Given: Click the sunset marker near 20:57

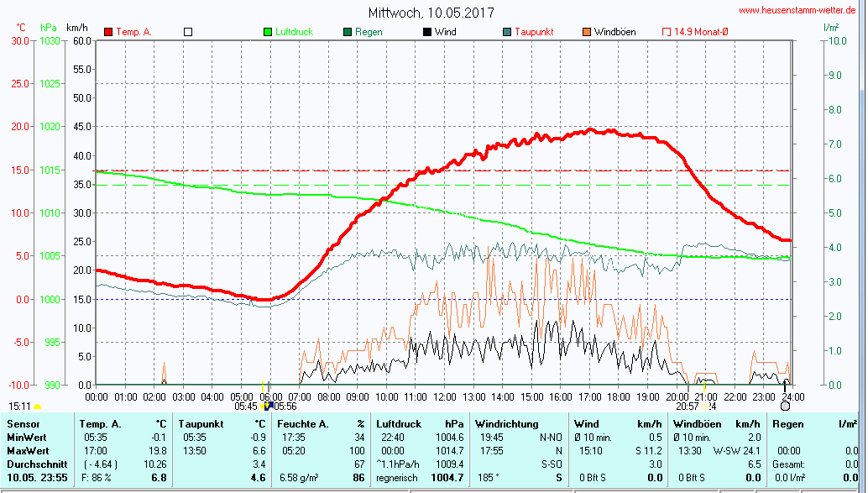Looking at the screenshot, I should (x=703, y=405).
